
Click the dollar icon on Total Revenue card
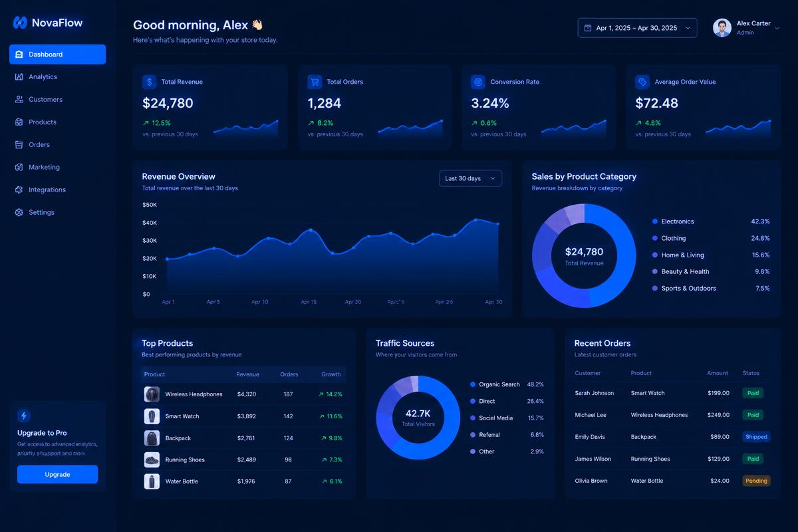(x=149, y=82)
